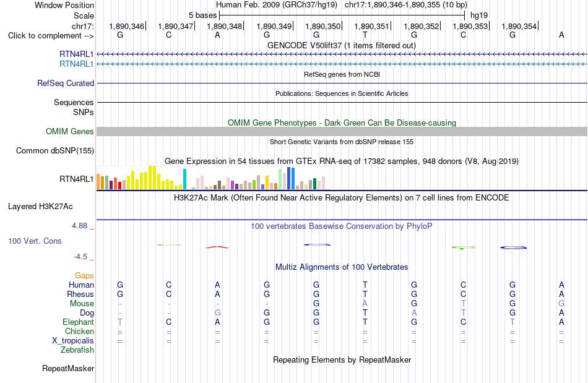This screenshot has height=383, width=588.
Task: Click 'Publications: Sequences in Scientific Articles' title
Action: point(342,93)
